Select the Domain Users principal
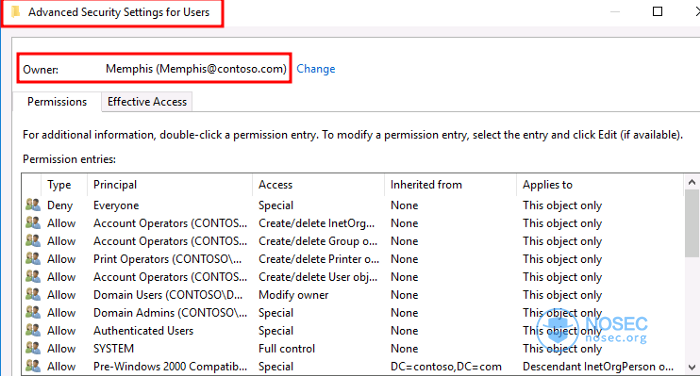Screen dimensions: 700x376 point(168,295)
